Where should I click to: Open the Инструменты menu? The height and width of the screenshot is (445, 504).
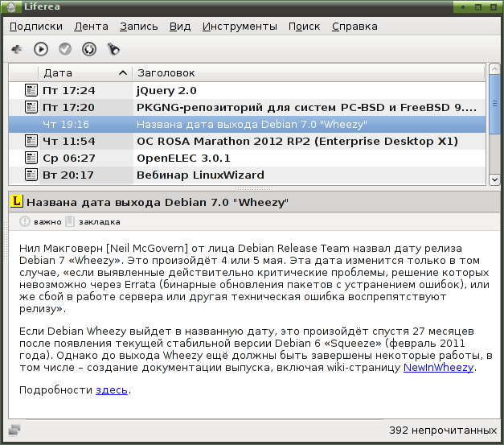coord(240,27)
